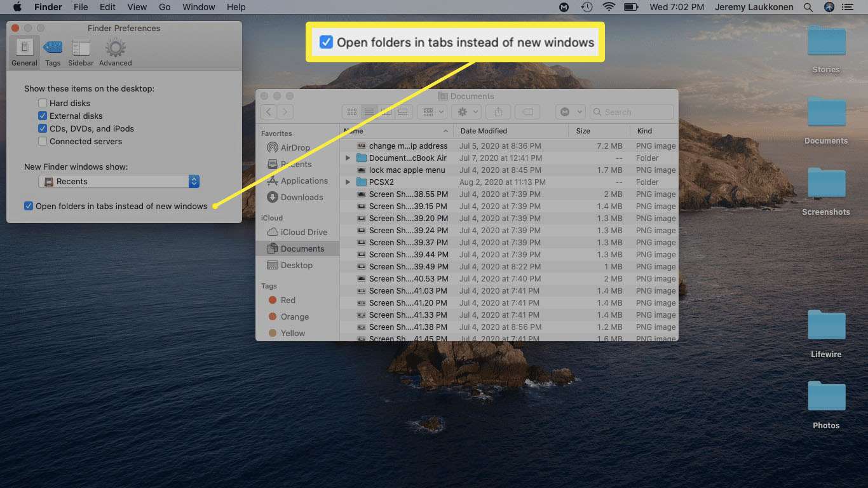Sort files by the Name column
Viewport: 868px width, 488px height.
point(397,131)
